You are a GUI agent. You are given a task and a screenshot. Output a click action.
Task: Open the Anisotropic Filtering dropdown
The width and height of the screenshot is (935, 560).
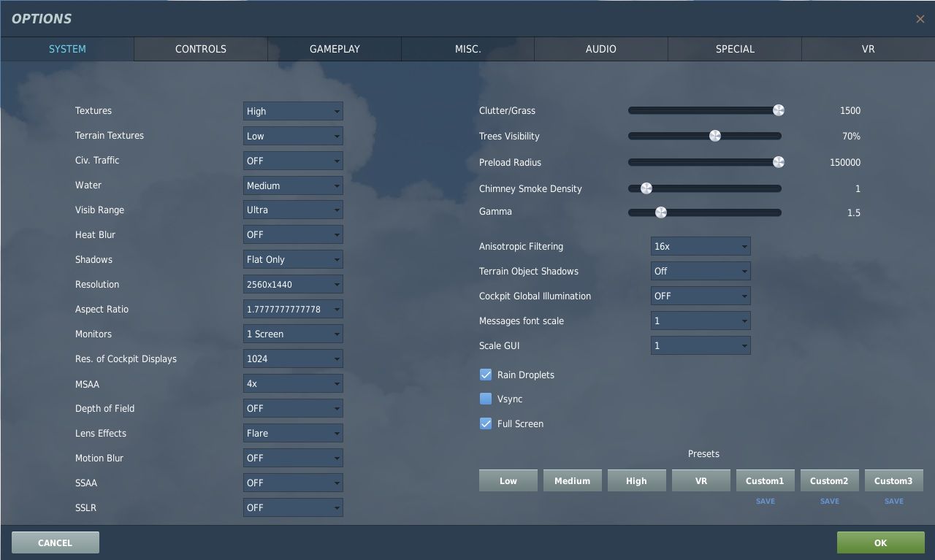pyautogui.click(x=700, y=246)
